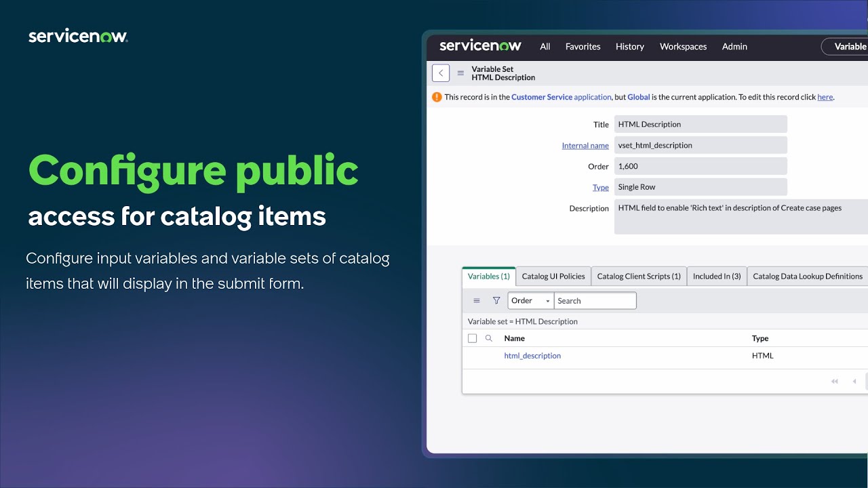Click the first-page pagination arrows icon
Image resolution: width=868 pixels, height=488 pixels.
click(835, 381)
